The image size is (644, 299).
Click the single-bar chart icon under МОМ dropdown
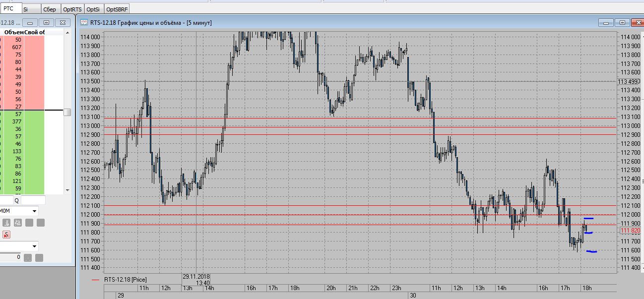[x=6, y=223]
